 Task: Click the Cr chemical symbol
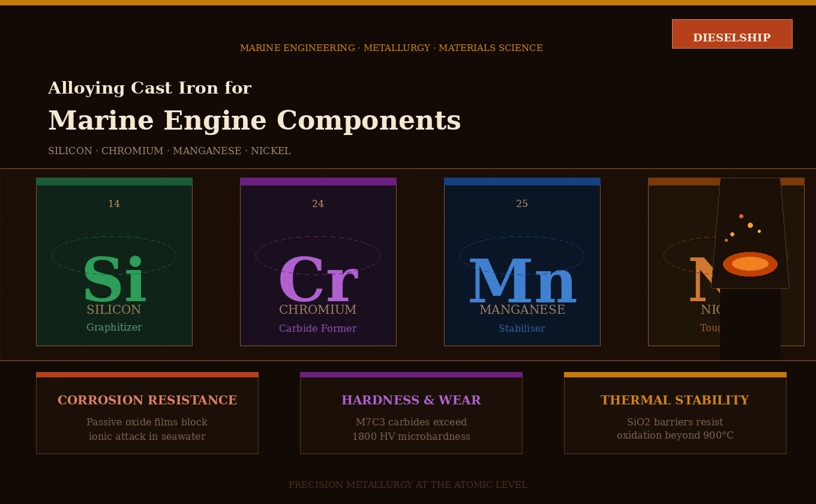(318, 279)
